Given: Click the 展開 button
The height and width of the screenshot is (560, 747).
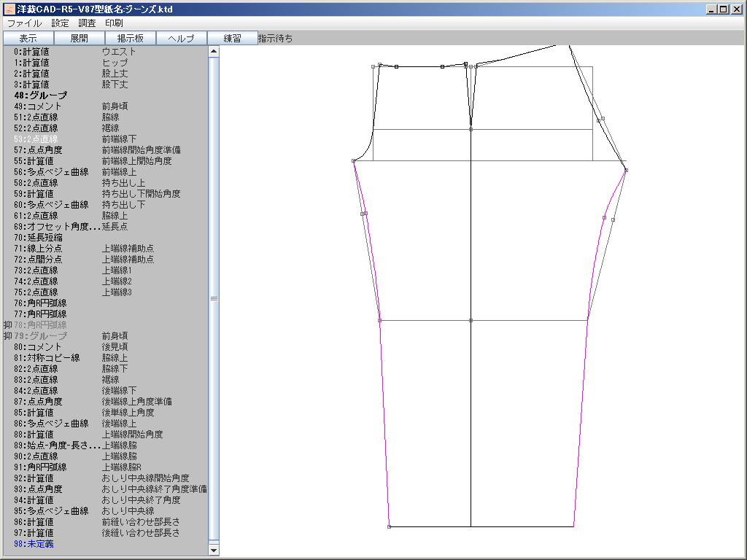Looking at the screenshot, I should coord(80,38).
